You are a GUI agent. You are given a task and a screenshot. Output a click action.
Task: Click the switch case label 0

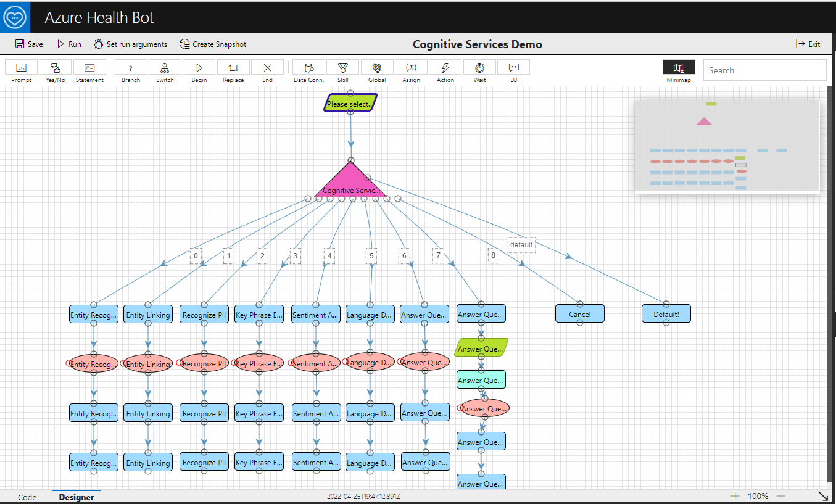[x=196, y=255]
